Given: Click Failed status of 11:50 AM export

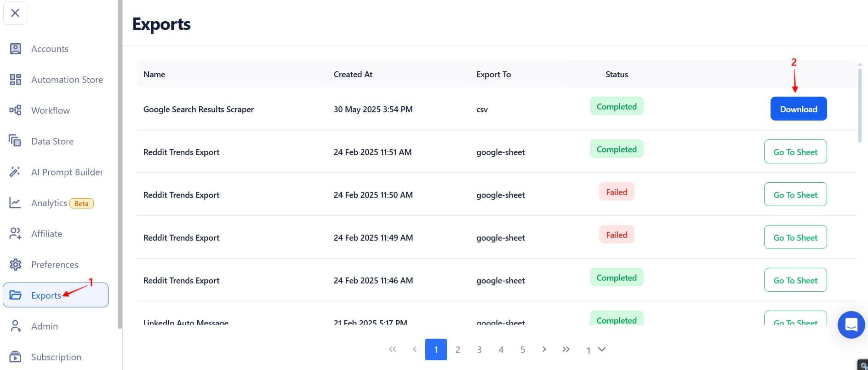Looking at the screenshot, I should (x=617, y=192).
